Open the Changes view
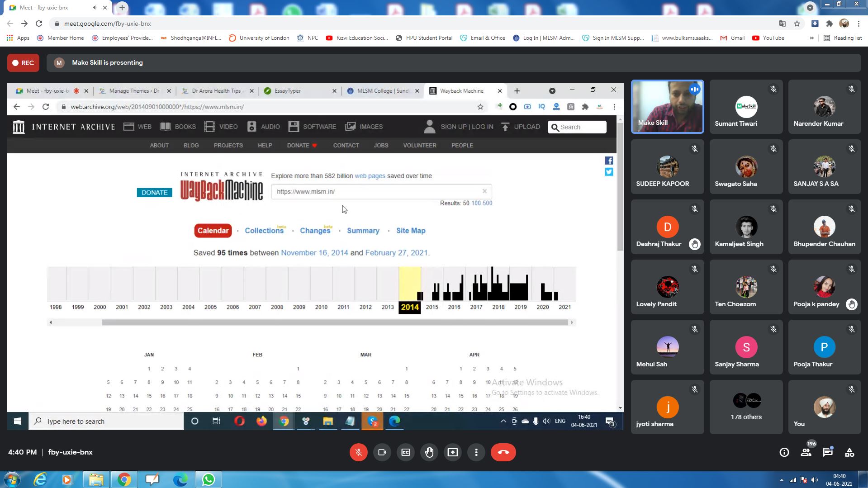 (315, 231)
